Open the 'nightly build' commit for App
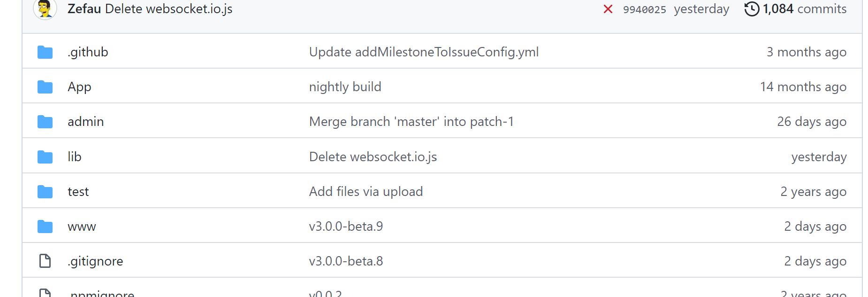Screen dimensions: 868x297 (x=345, y=86)
